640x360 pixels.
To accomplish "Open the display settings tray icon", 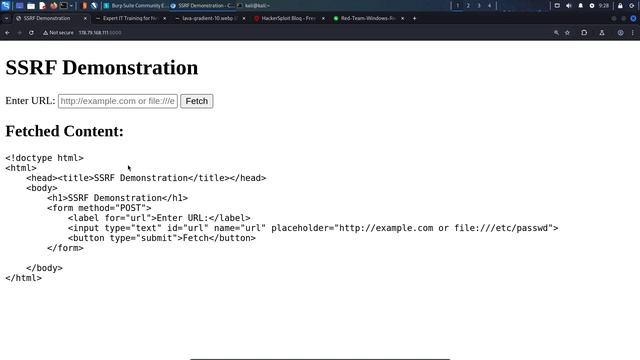I will pos(557,6).
